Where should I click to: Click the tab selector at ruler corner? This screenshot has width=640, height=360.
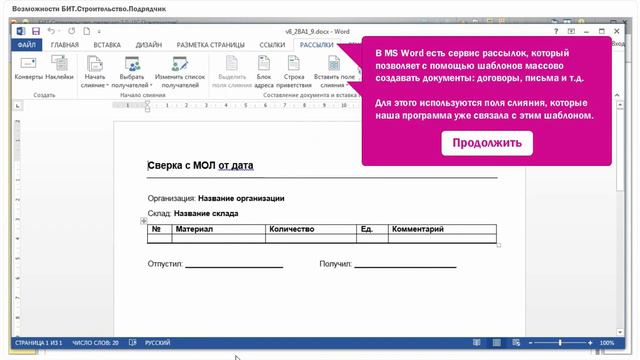pyautogui.click(x=18, y=106)
